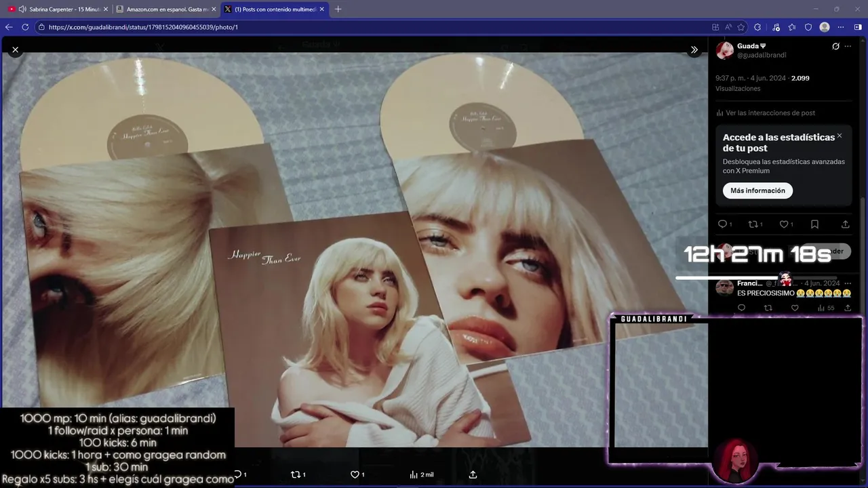
Task: Open Franci's avatar on the reply
Action: click(724, 287)
